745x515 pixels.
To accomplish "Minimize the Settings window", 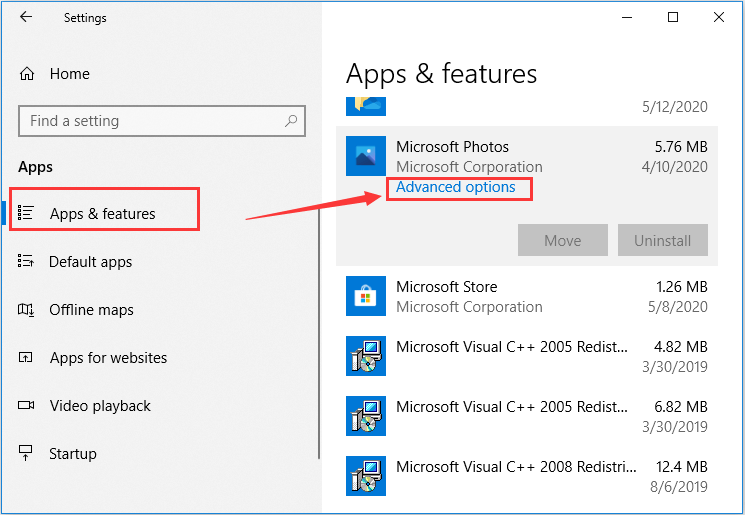I will point(627,18).
